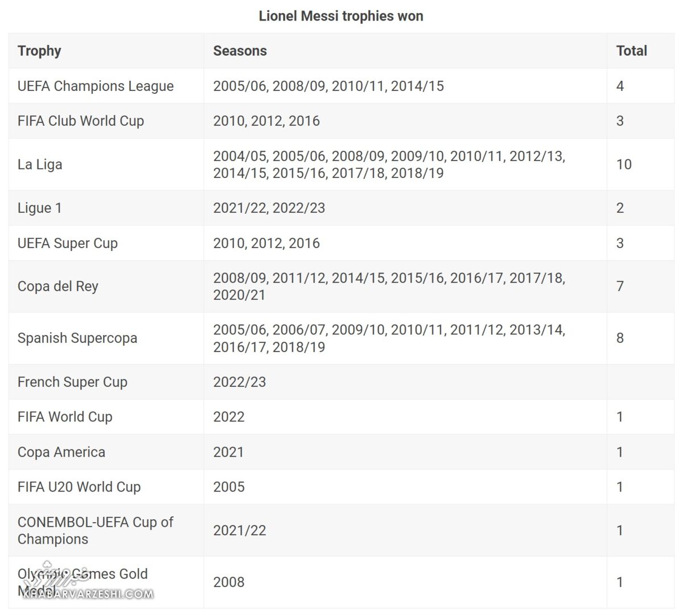Click the Seasons column header
683x616 pixels.
coord(240,51)
